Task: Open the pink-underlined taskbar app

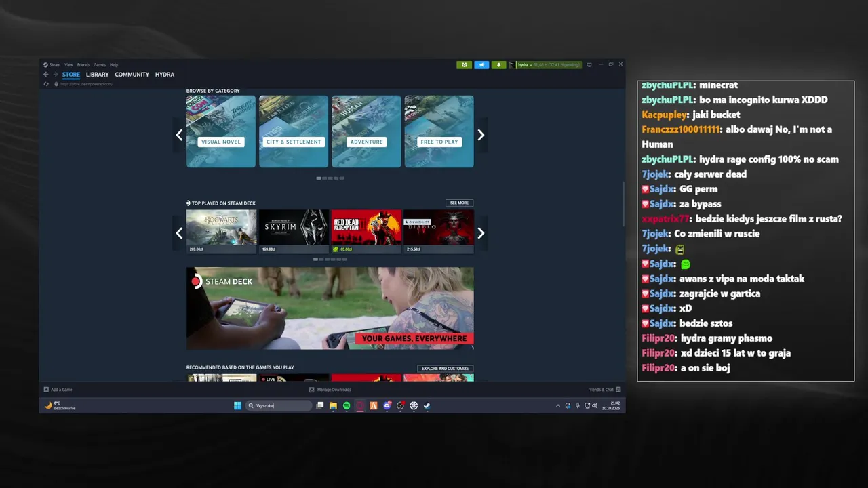Action: click(360, 406)
